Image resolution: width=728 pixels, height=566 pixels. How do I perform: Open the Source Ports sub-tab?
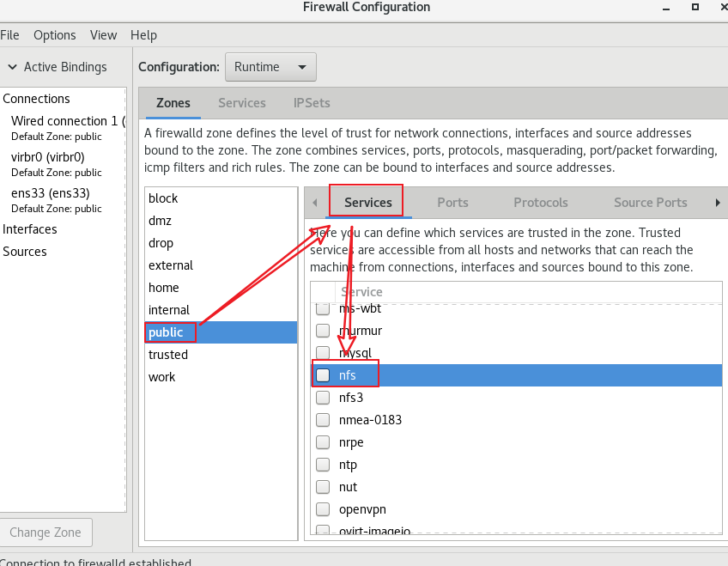[651, 203]
